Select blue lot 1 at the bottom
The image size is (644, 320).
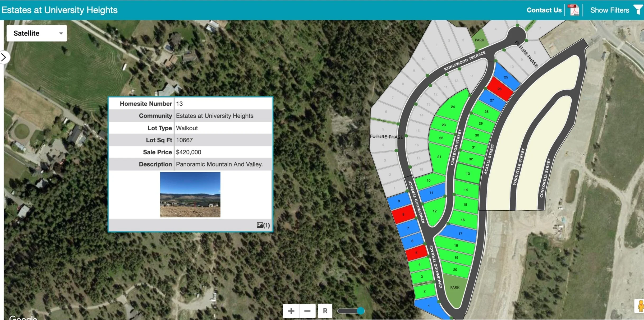pyautogui.click(x=429, y=306)
